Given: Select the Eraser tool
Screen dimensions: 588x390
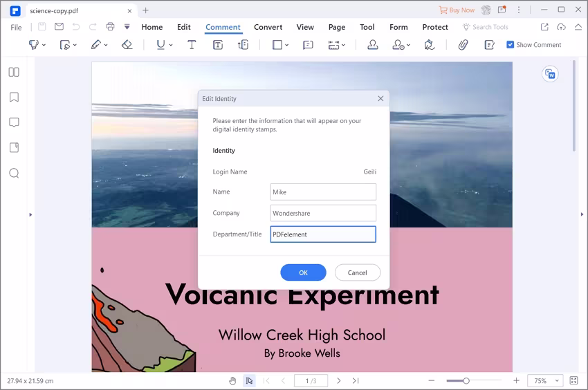Looking at the screenshot, I should pyautogui.click(x=127, y=45).
